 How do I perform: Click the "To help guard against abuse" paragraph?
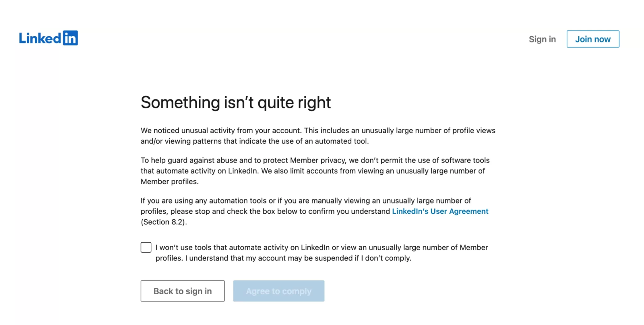click(x=315, y=160)
